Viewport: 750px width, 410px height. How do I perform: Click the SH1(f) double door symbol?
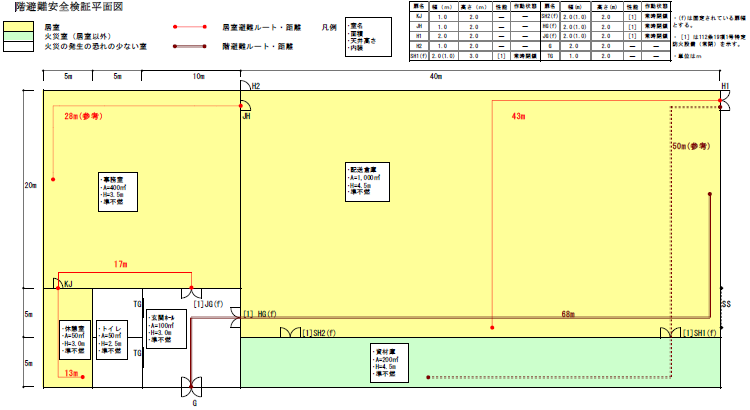click(669, 332)
